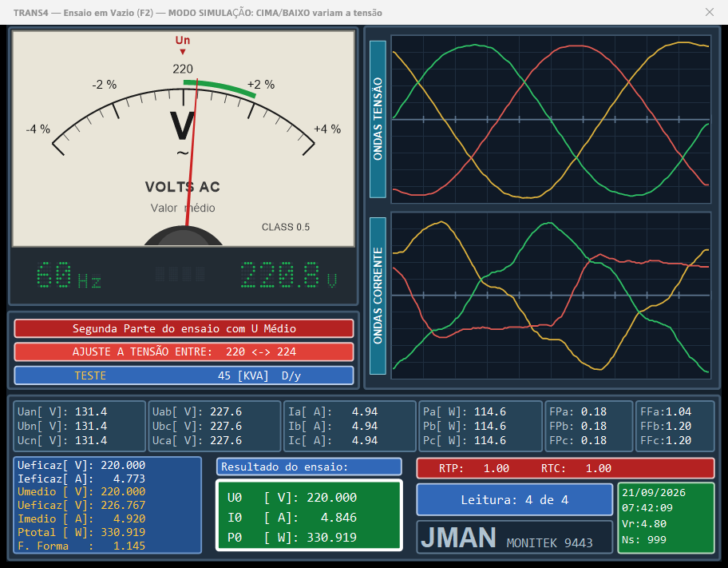Select the I0 [ A] result row
728x568 pixels.
click(x=292, y=518)
